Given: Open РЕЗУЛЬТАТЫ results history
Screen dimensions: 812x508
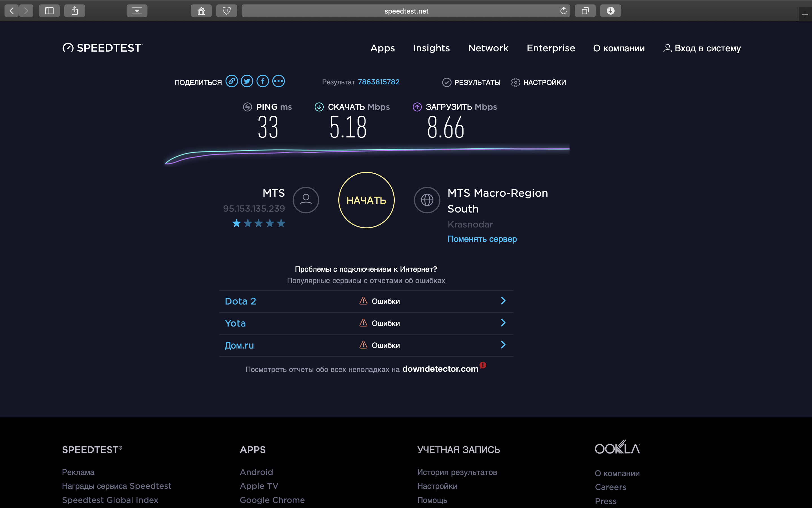Looking at the screenshot, I should tap(471, 82).
